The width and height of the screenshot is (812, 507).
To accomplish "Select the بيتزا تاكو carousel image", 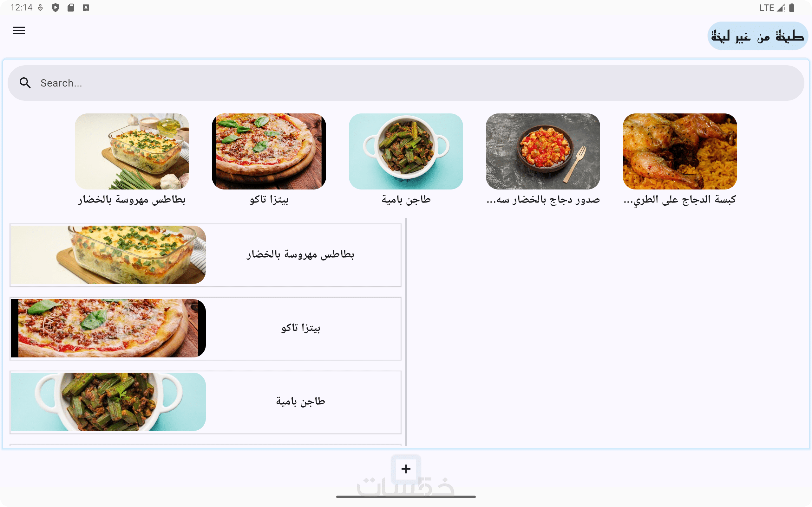I will tap(269, 151).
